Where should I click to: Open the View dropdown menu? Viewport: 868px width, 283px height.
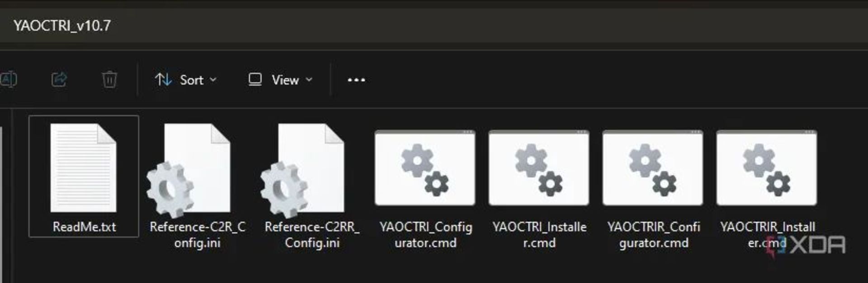click(280, 80)
